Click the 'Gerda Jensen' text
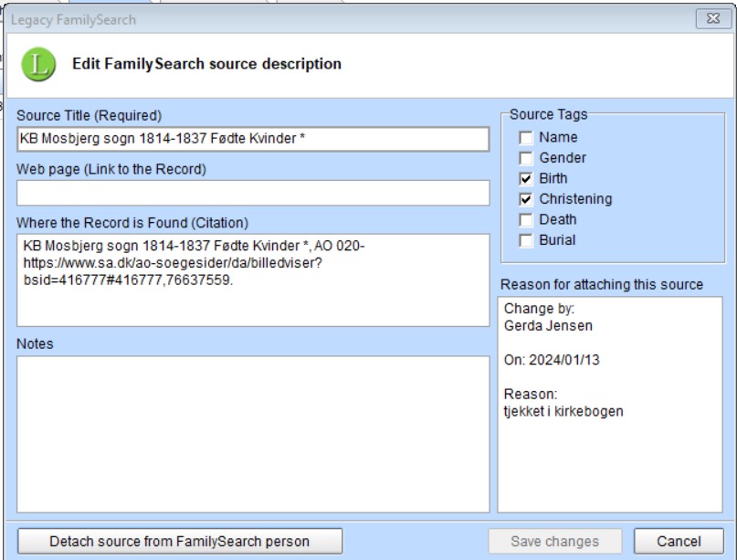Image resolution: width=737 pixels, height=560 pixels. (x=548, y=325)
